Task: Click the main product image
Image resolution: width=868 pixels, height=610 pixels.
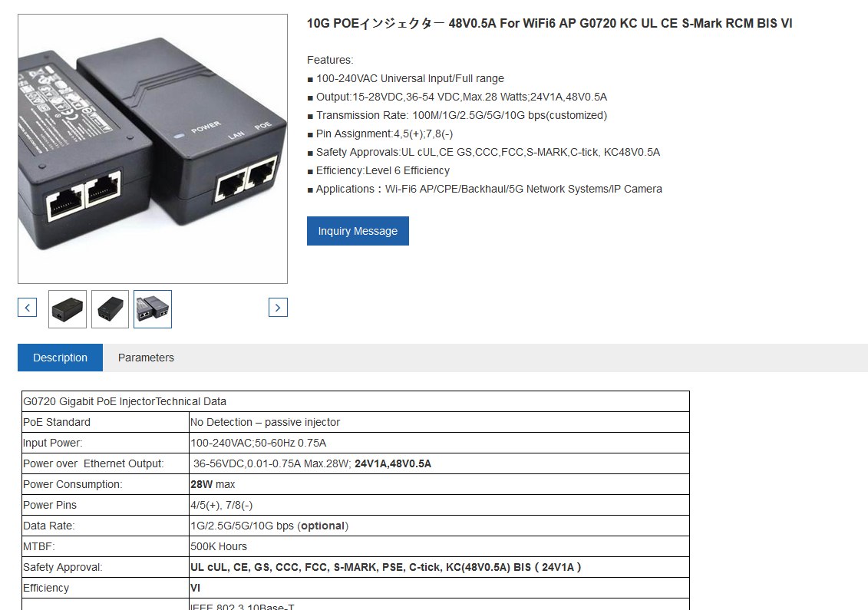Action: pos(153,149)
